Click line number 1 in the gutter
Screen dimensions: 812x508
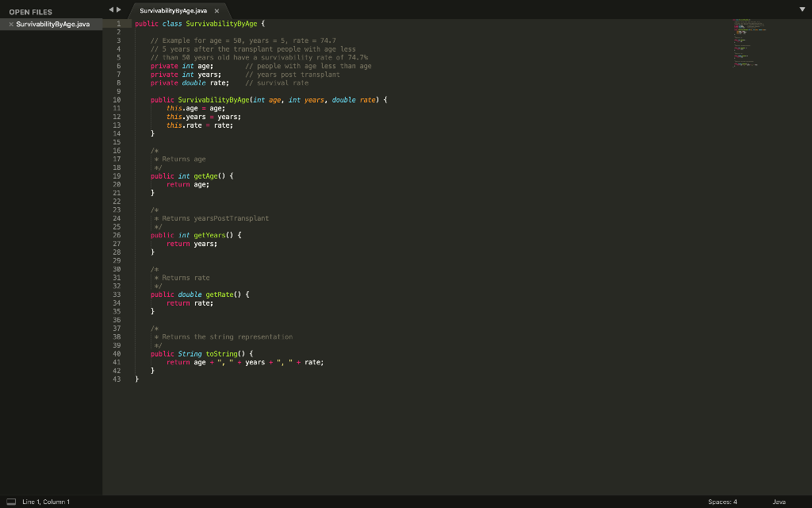coord(119,24)
